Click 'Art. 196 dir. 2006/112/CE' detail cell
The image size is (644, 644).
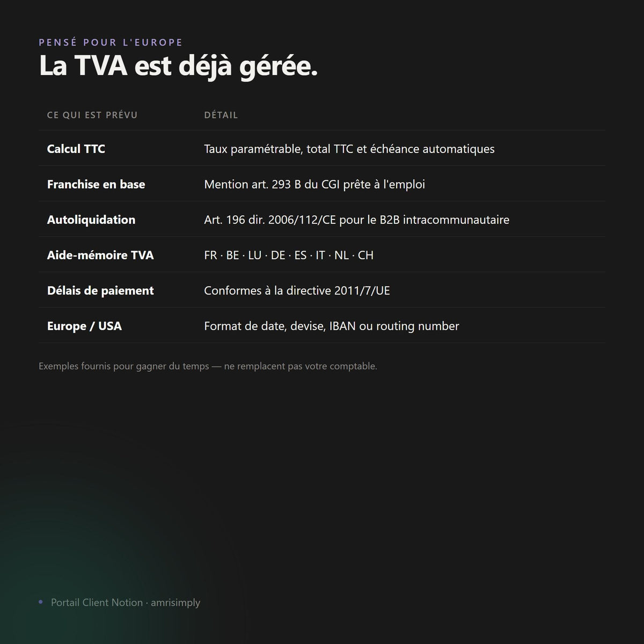pyautogui.click(x=357, y=219)
